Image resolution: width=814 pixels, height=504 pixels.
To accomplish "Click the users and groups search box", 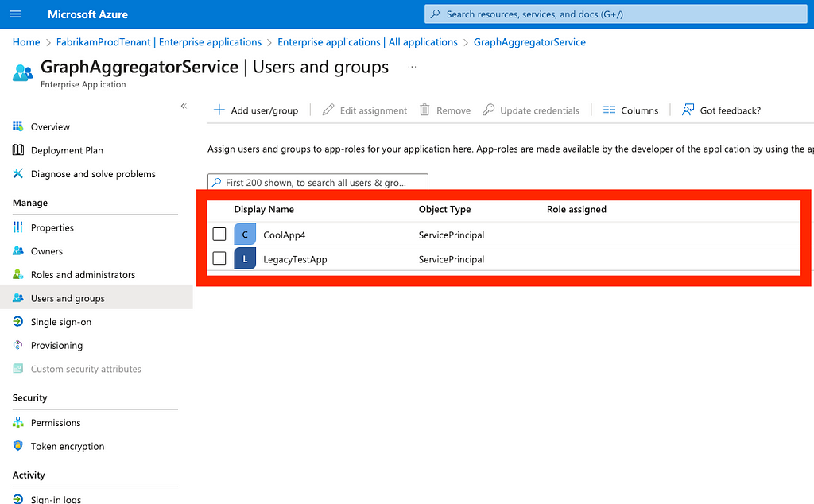I will pos(318,182).
